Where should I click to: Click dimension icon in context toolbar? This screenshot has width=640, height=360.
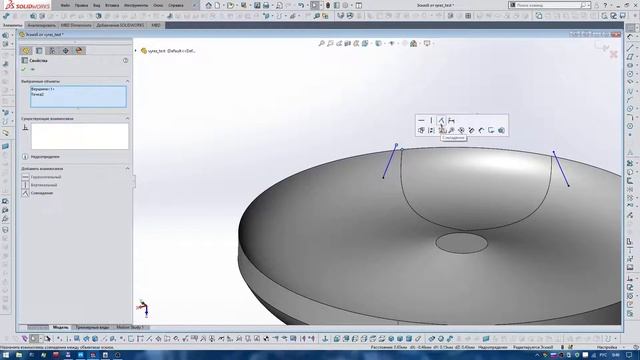(x=451, y=120)
